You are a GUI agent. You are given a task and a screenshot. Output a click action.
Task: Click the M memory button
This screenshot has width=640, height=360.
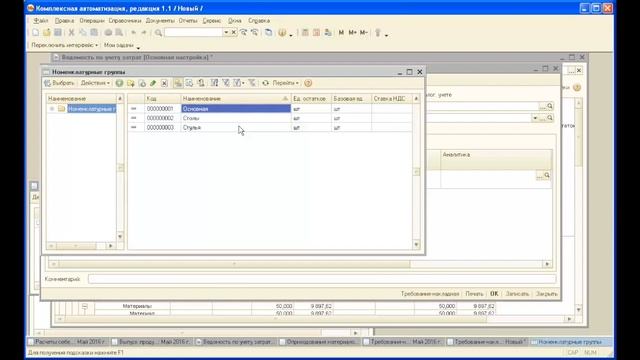tap(341, 32)
